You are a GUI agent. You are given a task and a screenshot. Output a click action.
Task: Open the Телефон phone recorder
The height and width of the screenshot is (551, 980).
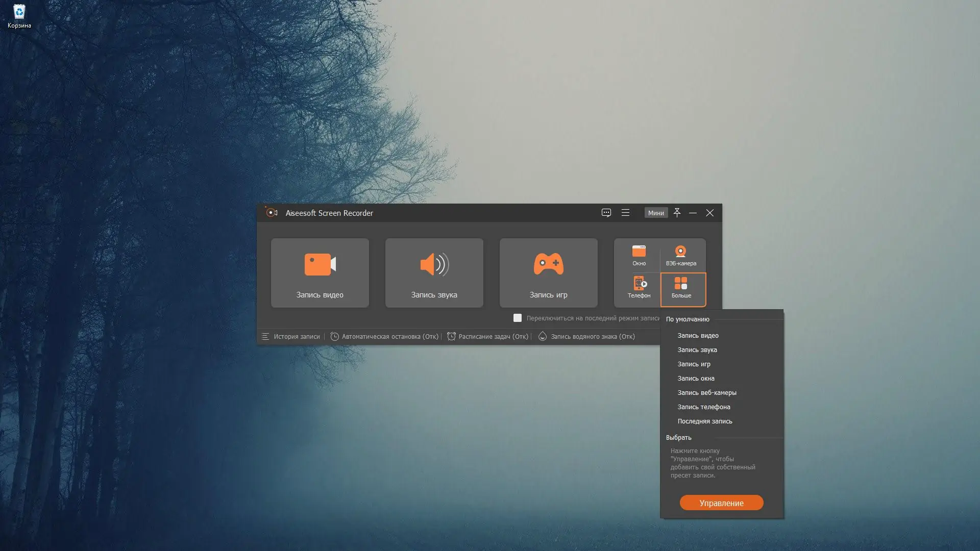(x=639, y=288)
